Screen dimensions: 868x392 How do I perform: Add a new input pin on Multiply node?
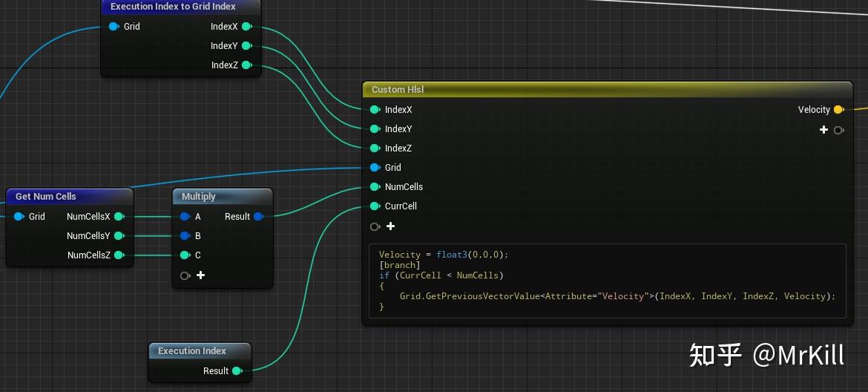(200, 275)
